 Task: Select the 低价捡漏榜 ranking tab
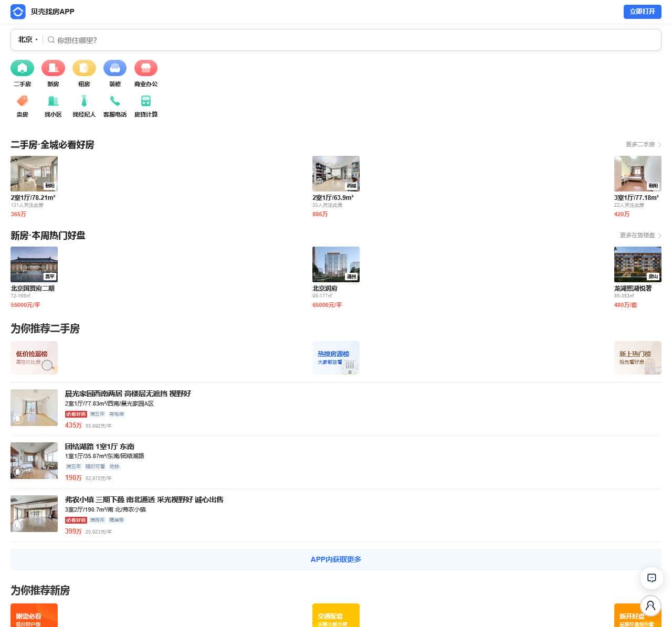pos(34,358)
